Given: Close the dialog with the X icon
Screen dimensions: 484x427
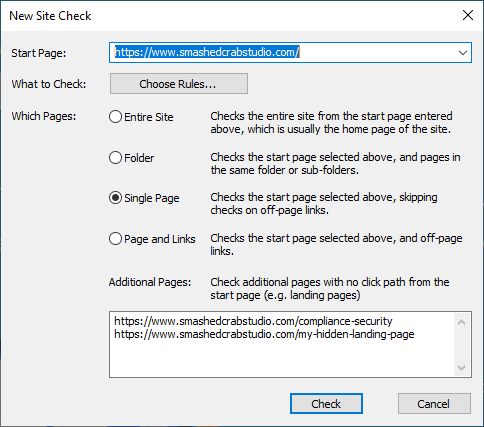Looking at the screenshot, I should tap(468, 15).
